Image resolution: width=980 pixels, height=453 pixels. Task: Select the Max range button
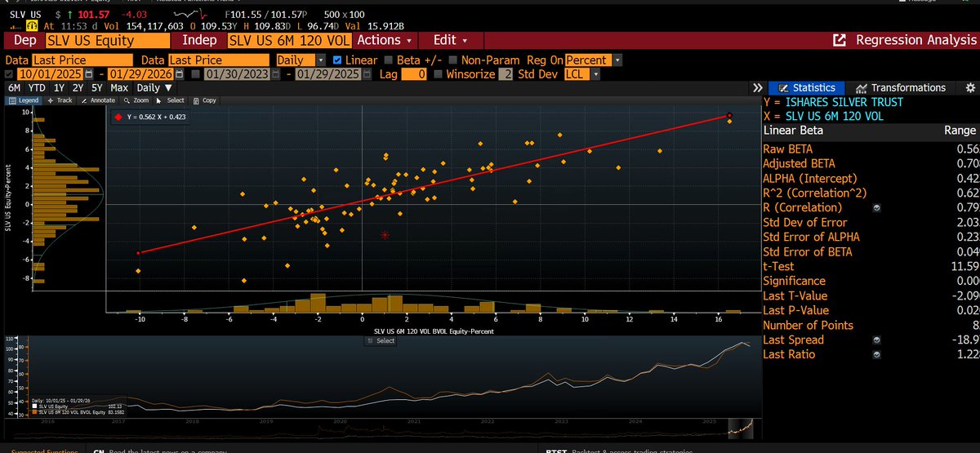119,87
